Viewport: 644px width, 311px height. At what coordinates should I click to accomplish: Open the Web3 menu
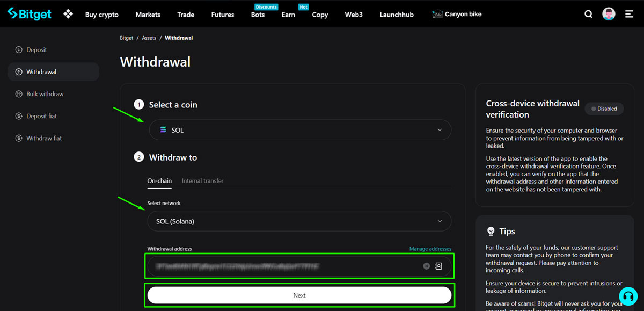(354, 15)
